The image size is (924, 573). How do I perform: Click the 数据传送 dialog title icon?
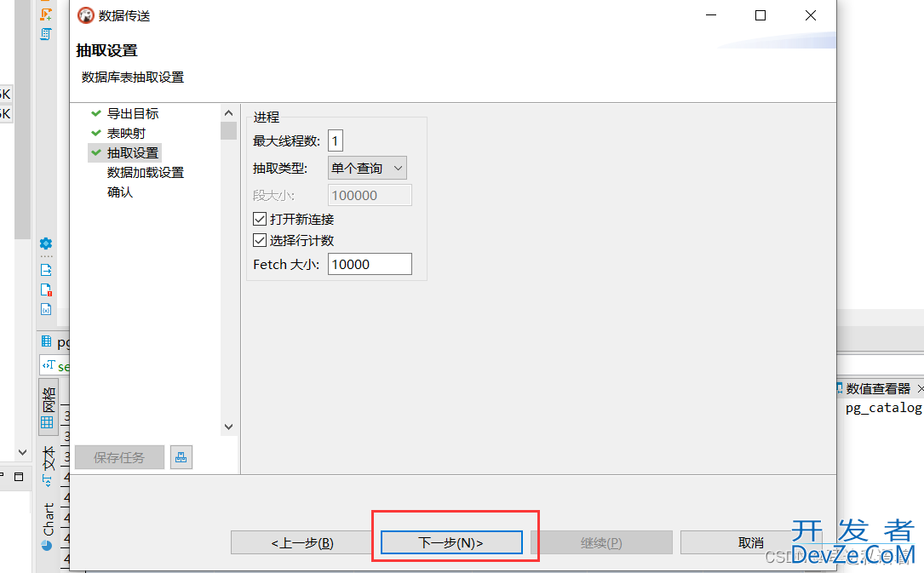[x=86, y=15]
